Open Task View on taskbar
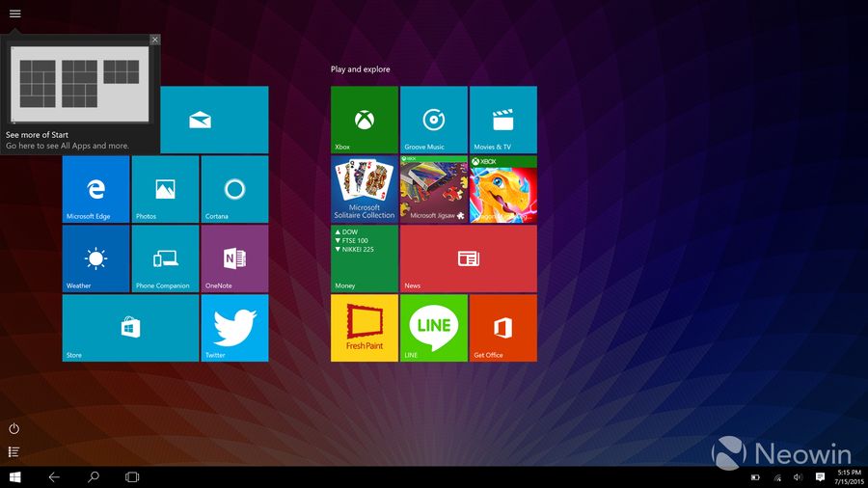Image resolution: width=868 pixels, height=488 pixels. tap(132, 477)
